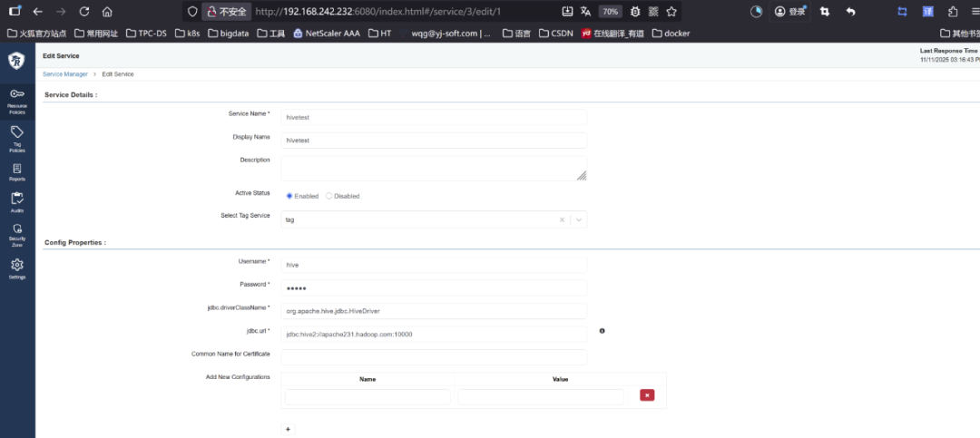
Task: Open Security Zone in the sidebar
Action: [x=17, y=236]
